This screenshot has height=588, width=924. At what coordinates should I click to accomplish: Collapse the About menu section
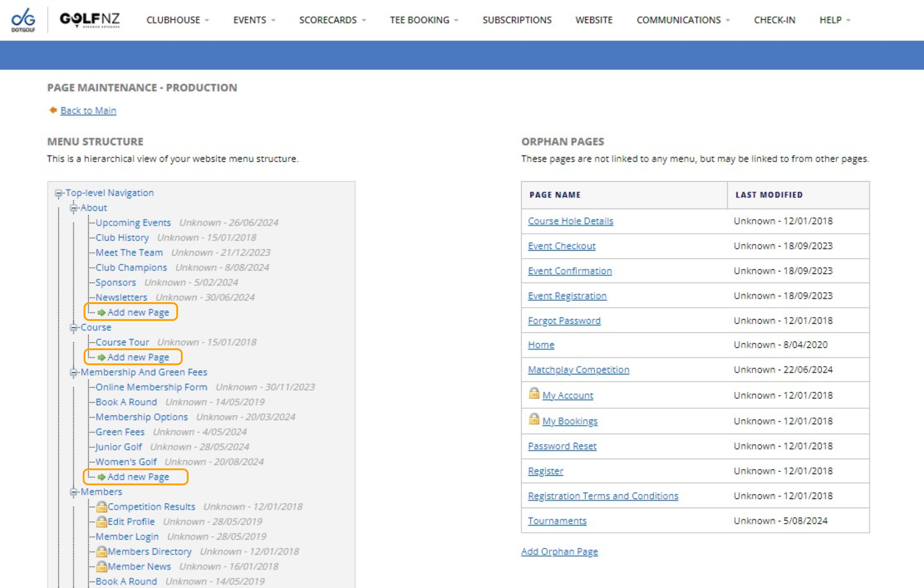click(x=74, y=208)
